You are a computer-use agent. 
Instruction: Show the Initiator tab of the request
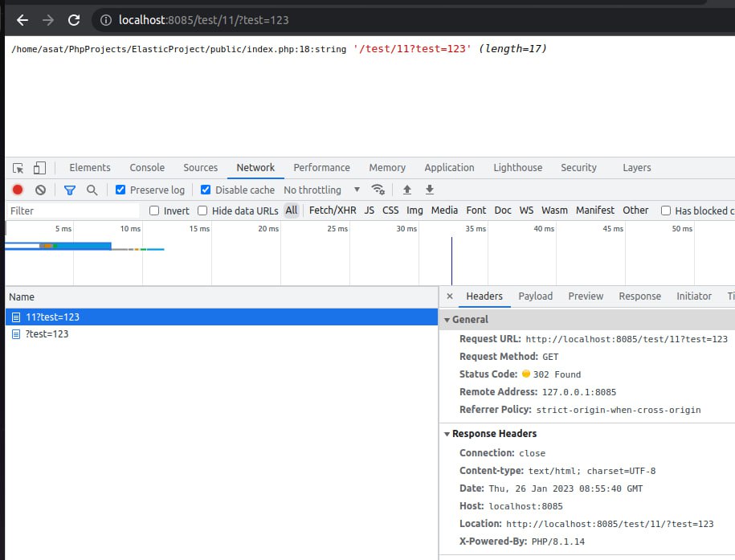[694, 296]
